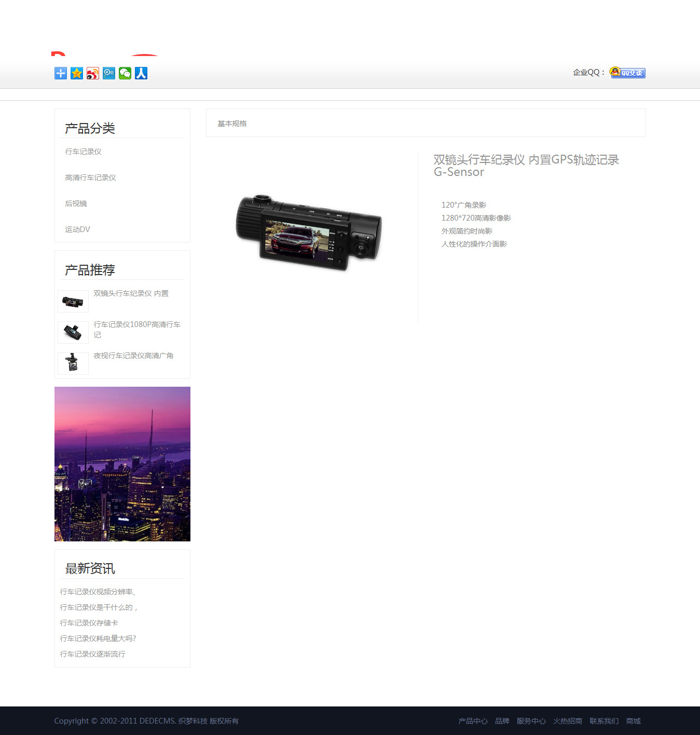This screenshot has height=735, width=700.
Task: Click the 商城 footer link
Action: coord(633,721)
